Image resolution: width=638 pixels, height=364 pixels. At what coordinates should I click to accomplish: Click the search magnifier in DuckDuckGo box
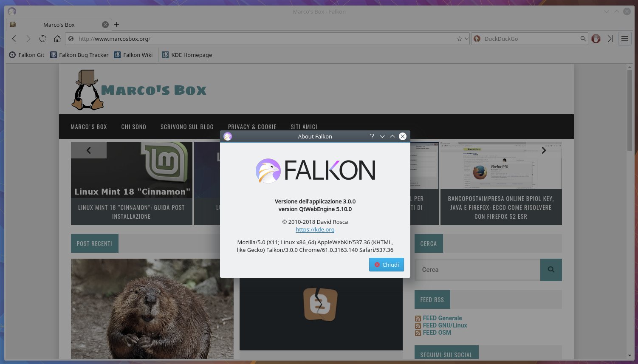tap(583, 39)
